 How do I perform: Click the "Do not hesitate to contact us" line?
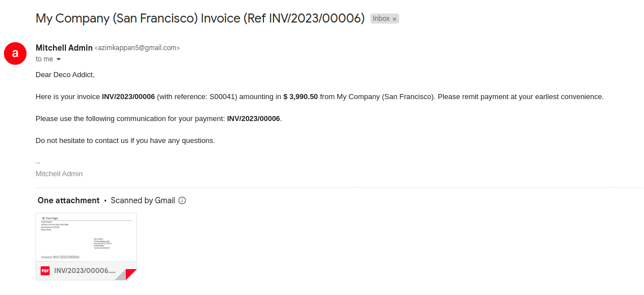point(125,141)
